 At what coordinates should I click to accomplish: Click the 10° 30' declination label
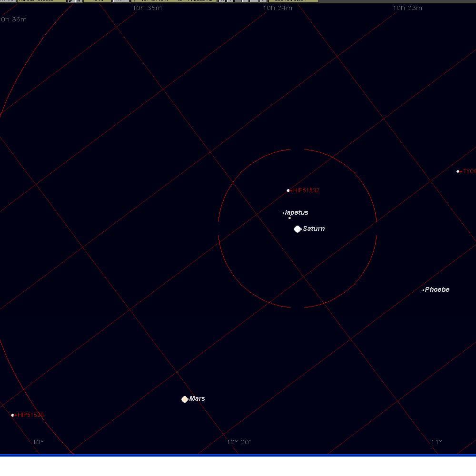coord(238,442)
